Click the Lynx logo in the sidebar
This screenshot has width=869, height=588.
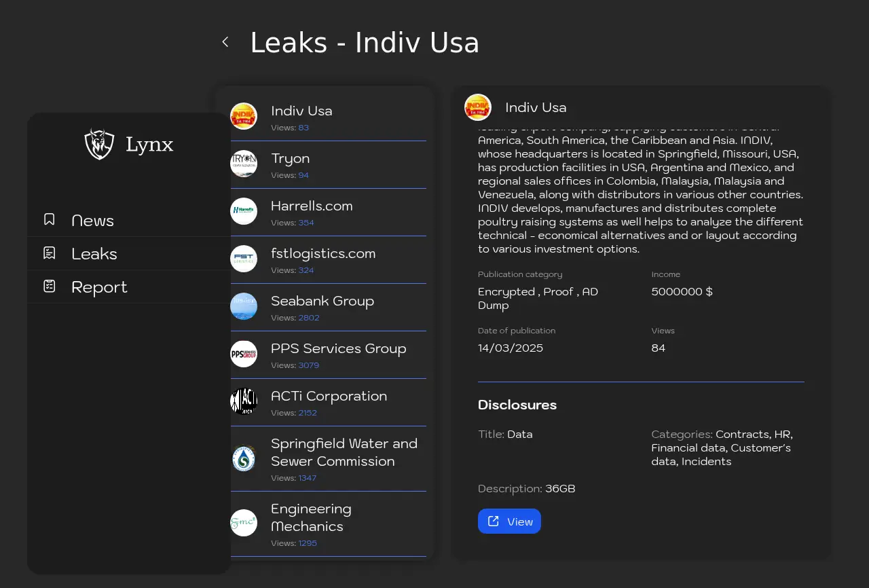click(x=99, y=144)
